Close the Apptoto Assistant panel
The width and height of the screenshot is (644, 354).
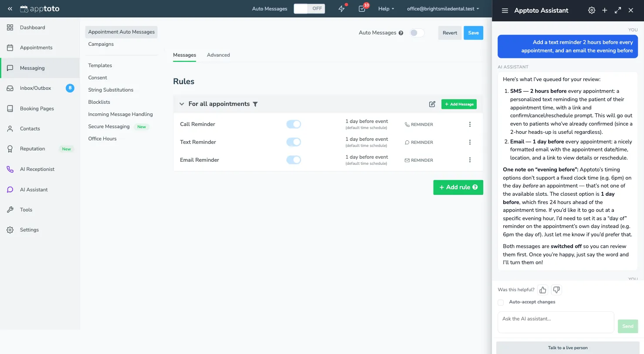[x=631, y=10]
